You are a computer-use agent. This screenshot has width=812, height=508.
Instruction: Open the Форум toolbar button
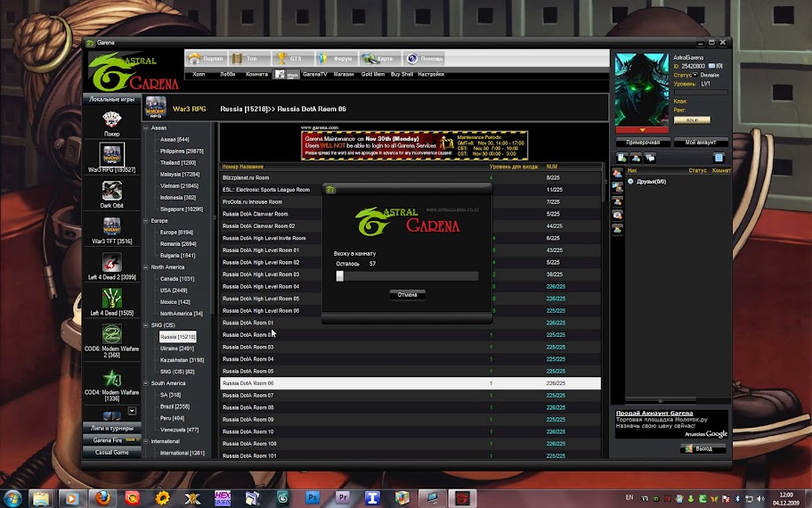pyautogui.click(x=336, y=59)
